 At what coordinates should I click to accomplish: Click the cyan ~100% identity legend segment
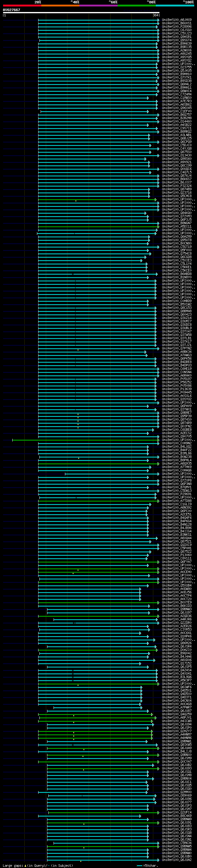175,6
